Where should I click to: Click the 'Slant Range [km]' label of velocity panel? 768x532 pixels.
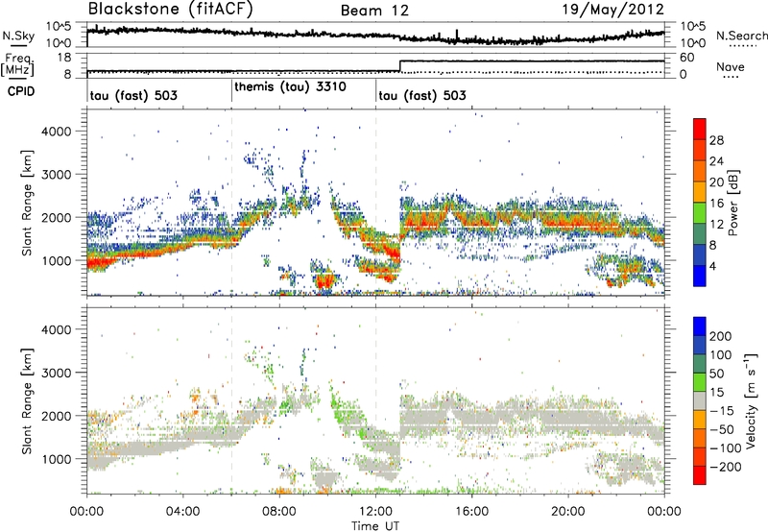(27, 401)
